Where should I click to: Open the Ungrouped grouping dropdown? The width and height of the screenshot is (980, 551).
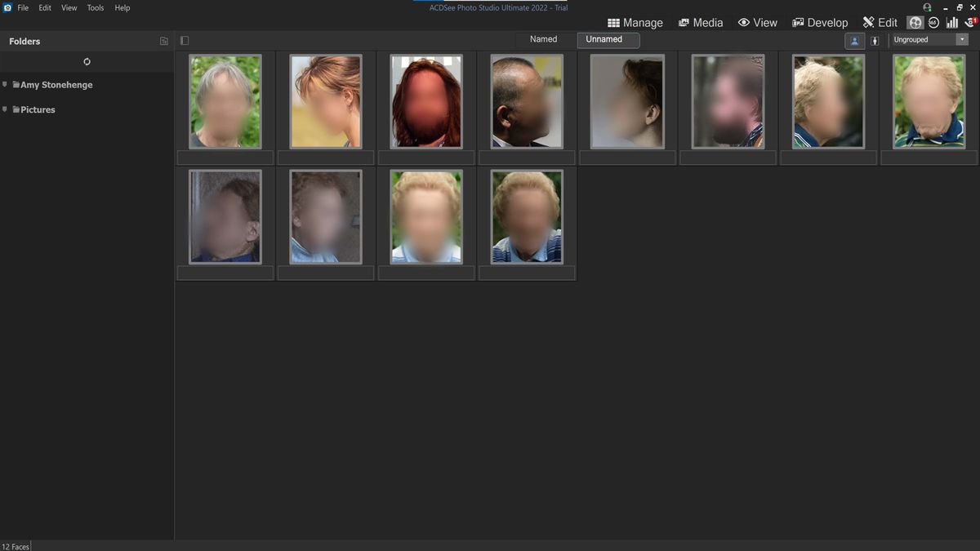[x=929, y=39]
